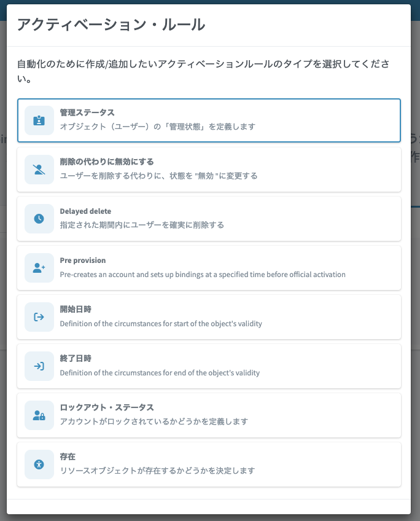
Task: Pick the Delayed delete title
Action: [x=85, y=211]
